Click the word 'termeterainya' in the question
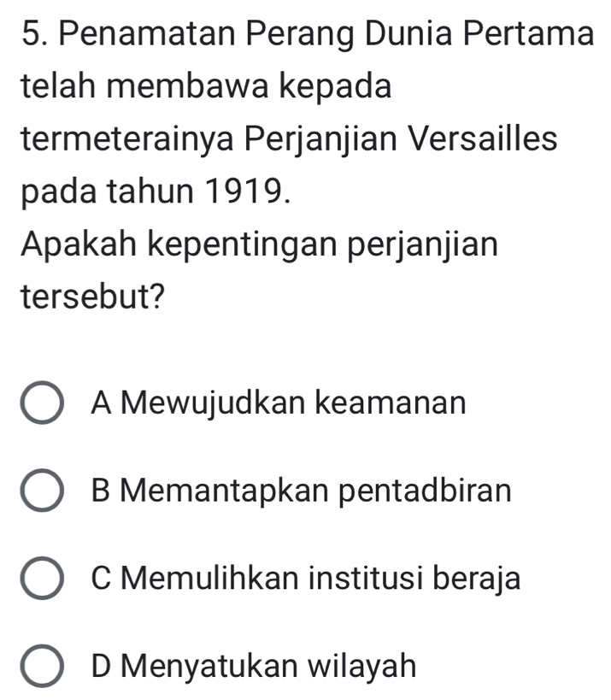 (127, 139)
